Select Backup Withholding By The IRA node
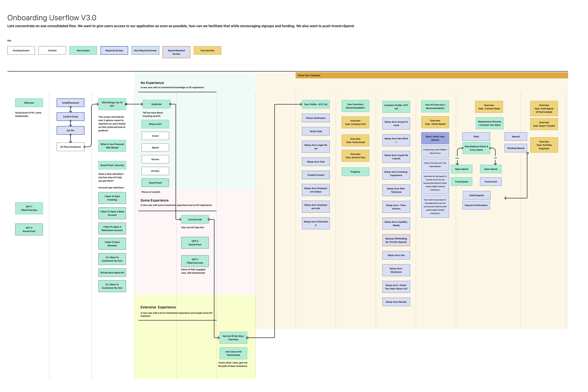This screenshot has height=392, width=588. point(396,240)
